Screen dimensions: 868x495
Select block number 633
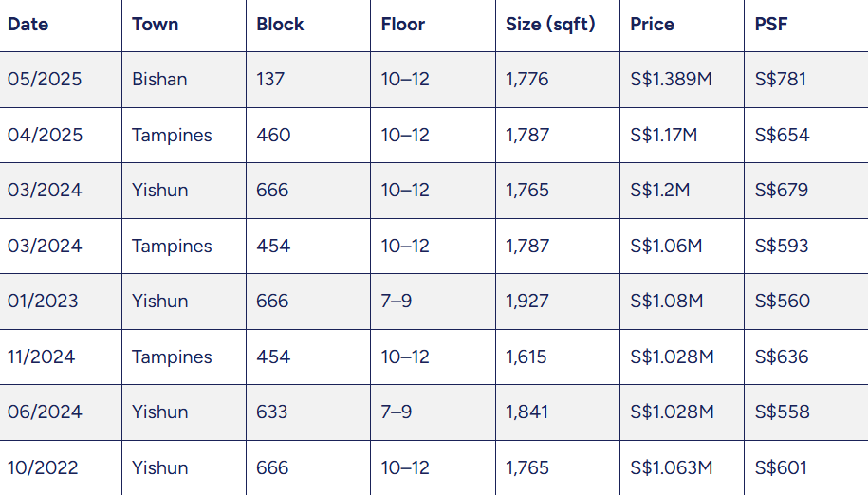pos(272,412)
